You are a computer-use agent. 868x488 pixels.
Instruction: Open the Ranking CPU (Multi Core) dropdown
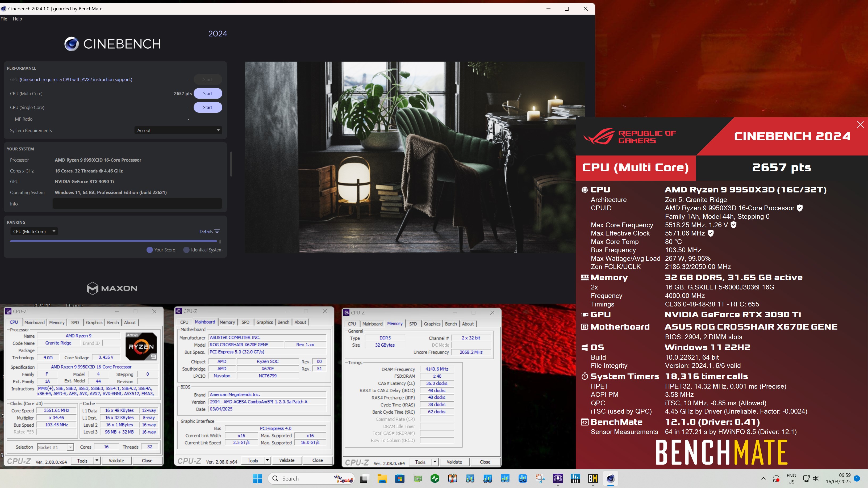(x=34, y=231)
